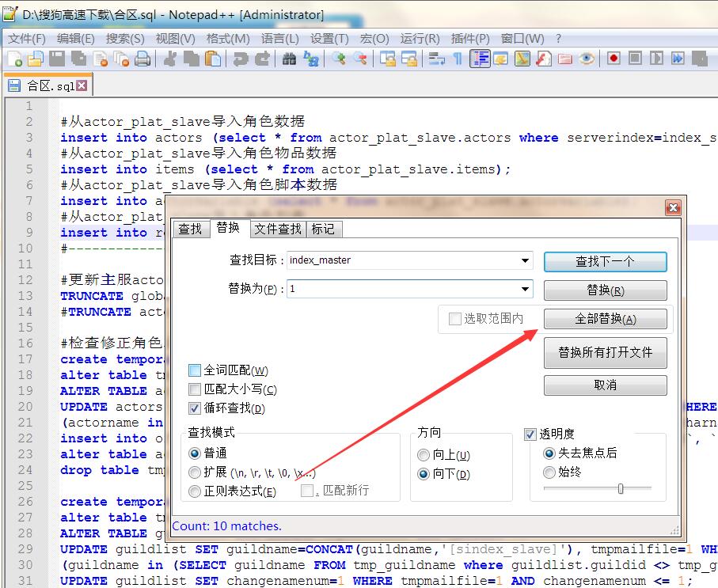
Task: Click the Show all characters pilcrow icon
Action: click(x=458, y=59)
